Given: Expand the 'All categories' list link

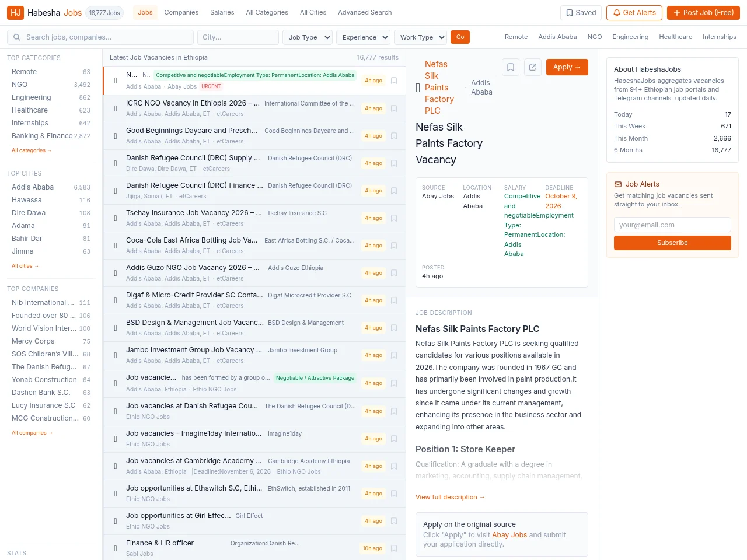Looking at the screenshot, I should [32, 150].
